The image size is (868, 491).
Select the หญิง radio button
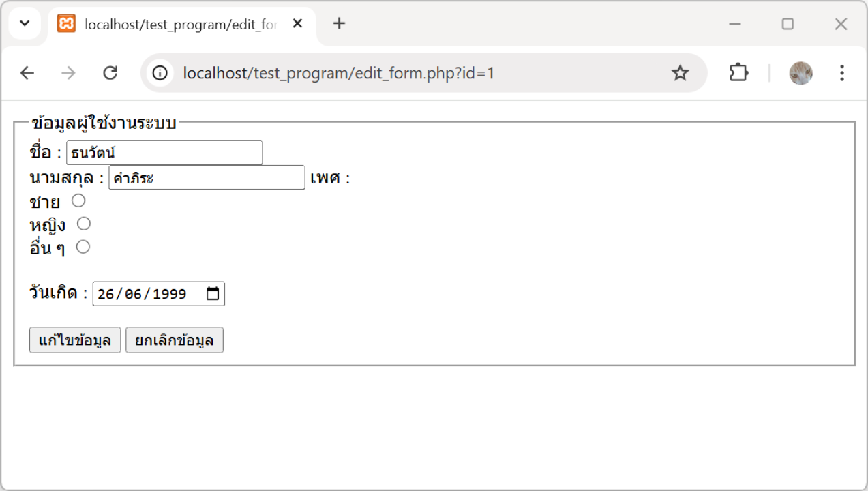(x=84, y=224)
